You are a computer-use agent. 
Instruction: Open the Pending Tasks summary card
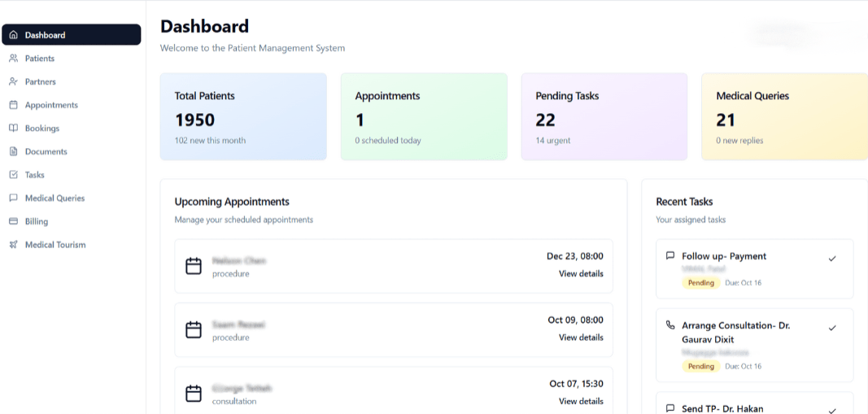[x=604, y=116]
